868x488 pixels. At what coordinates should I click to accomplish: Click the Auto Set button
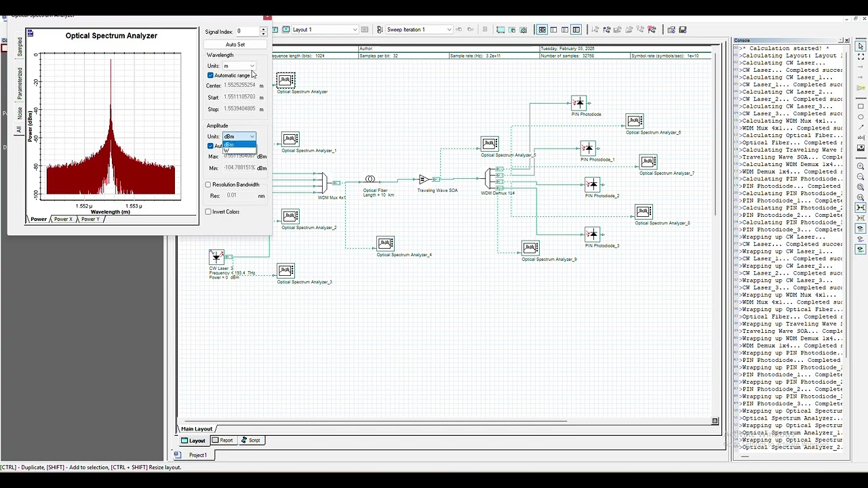(235, 45)
